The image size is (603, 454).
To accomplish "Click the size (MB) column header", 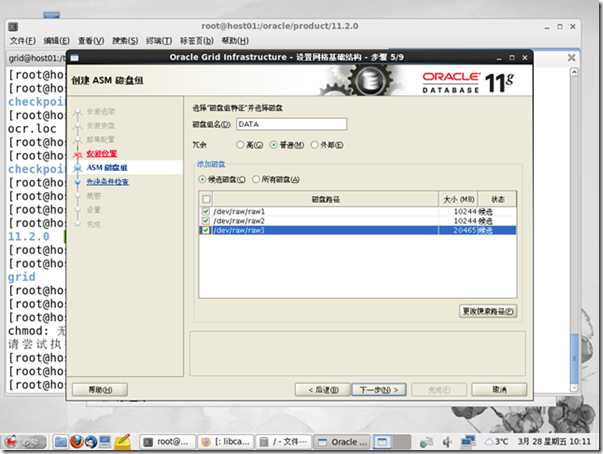I will coord(458,199).
